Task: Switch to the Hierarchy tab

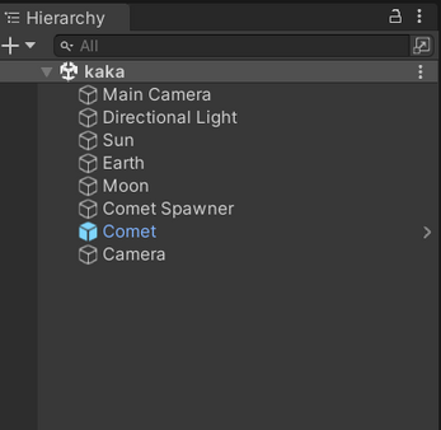Action: (x=65, y=17)
